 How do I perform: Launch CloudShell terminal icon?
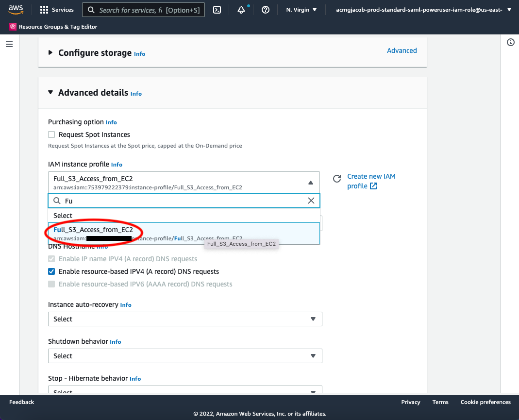tap(217, 10)
